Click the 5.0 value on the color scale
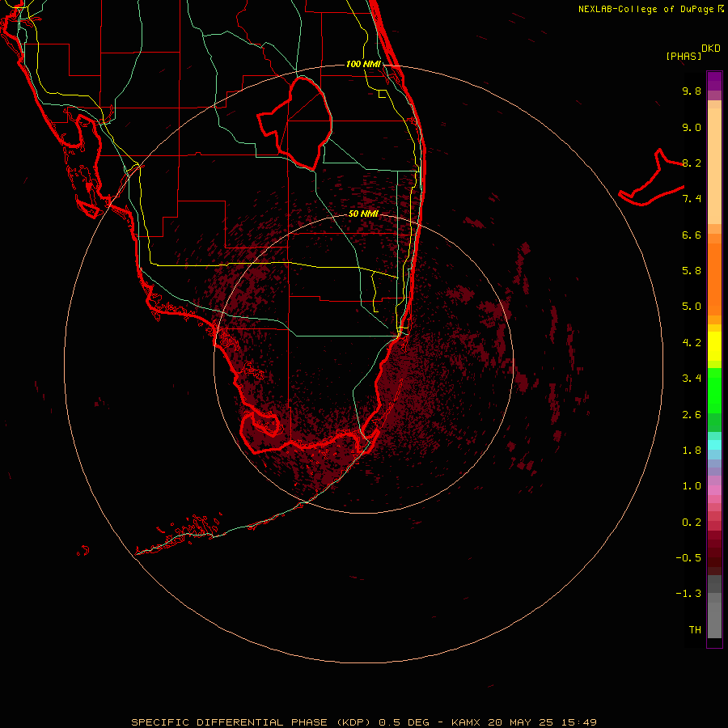Viewport: 728px width, 728px height. [x=692, y=307]
